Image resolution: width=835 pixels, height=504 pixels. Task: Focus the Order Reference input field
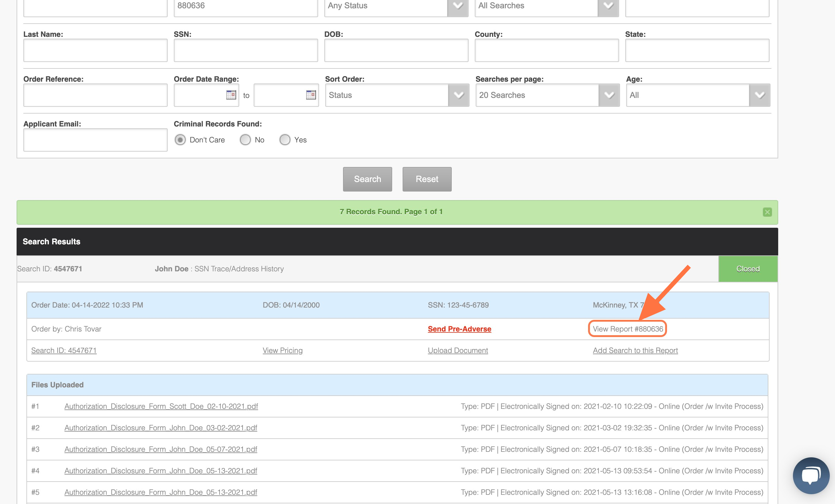coord(95,95)
